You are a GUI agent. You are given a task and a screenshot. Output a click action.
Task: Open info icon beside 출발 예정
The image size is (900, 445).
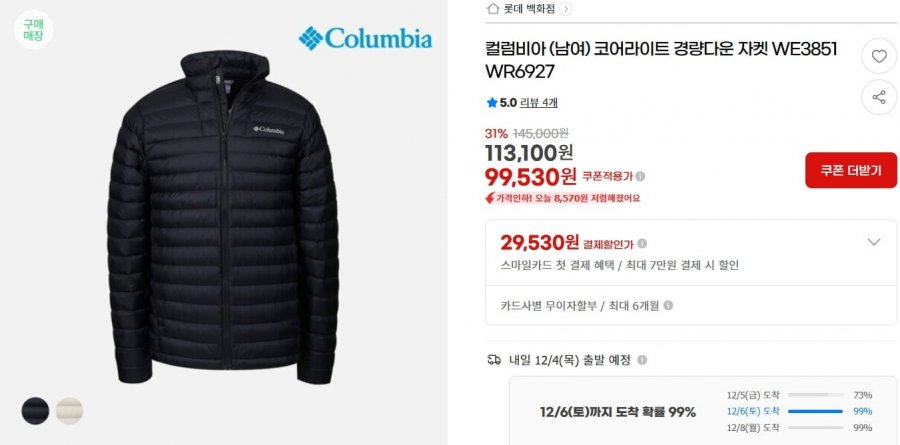(642, 360)
